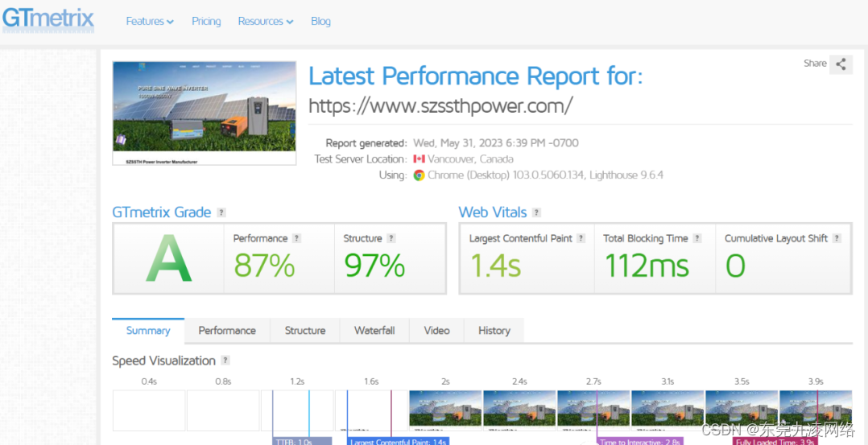Viewport: 868px width, 445px height.
Task: Click the 0.4s blank filmstrip frame
Action: point(149,410)
